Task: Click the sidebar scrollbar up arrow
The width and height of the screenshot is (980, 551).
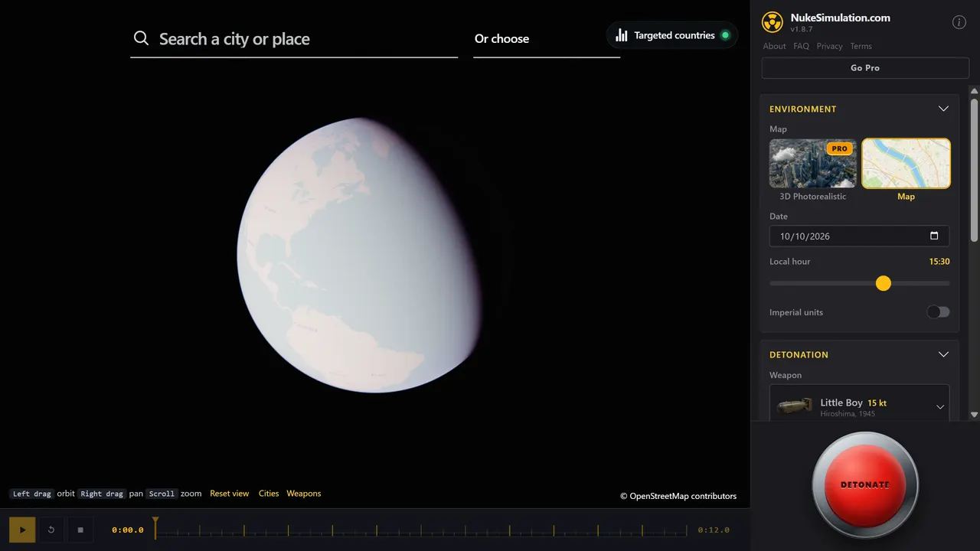Action: 974,91
